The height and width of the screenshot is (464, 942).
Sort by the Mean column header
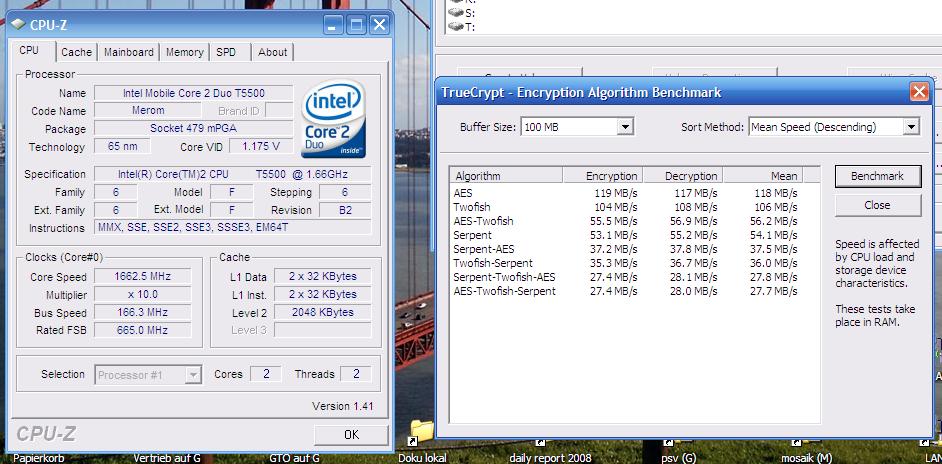click(x=763, y=176)
